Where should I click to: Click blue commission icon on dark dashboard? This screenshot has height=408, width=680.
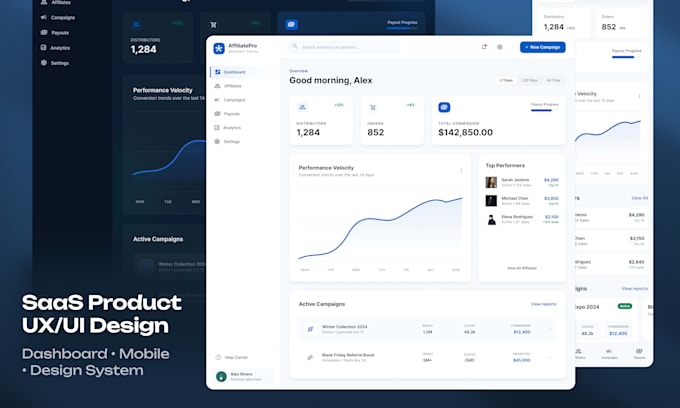(x=291, y=25)
